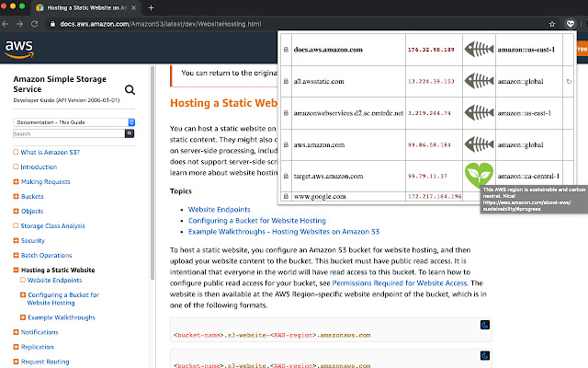Click IP address 176.32.98.189
588x368 pixels.
[x=431, y=50]
